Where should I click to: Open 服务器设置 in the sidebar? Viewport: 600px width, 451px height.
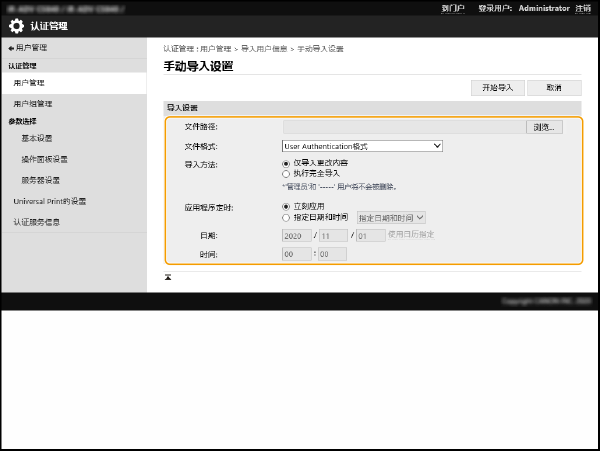40,180
